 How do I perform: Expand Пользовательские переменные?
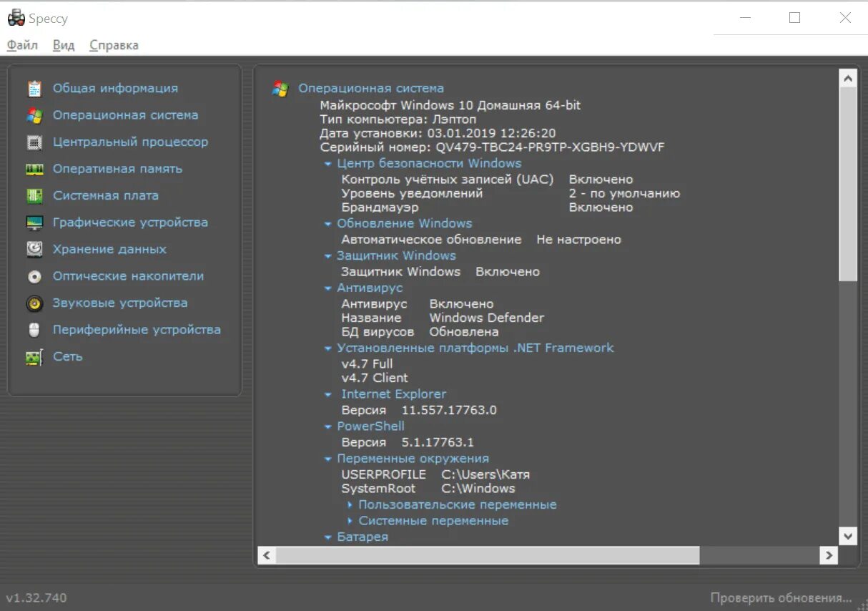click(350, 505)
